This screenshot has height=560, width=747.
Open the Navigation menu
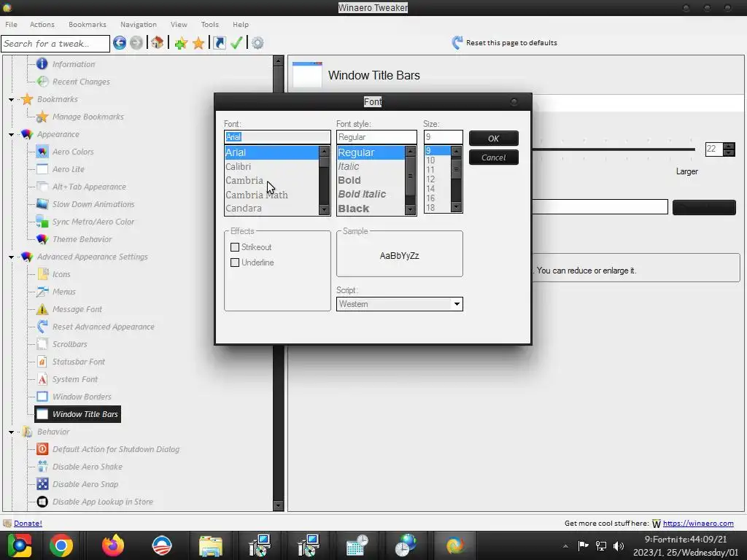pyautogui.click(x=138, y=24)
